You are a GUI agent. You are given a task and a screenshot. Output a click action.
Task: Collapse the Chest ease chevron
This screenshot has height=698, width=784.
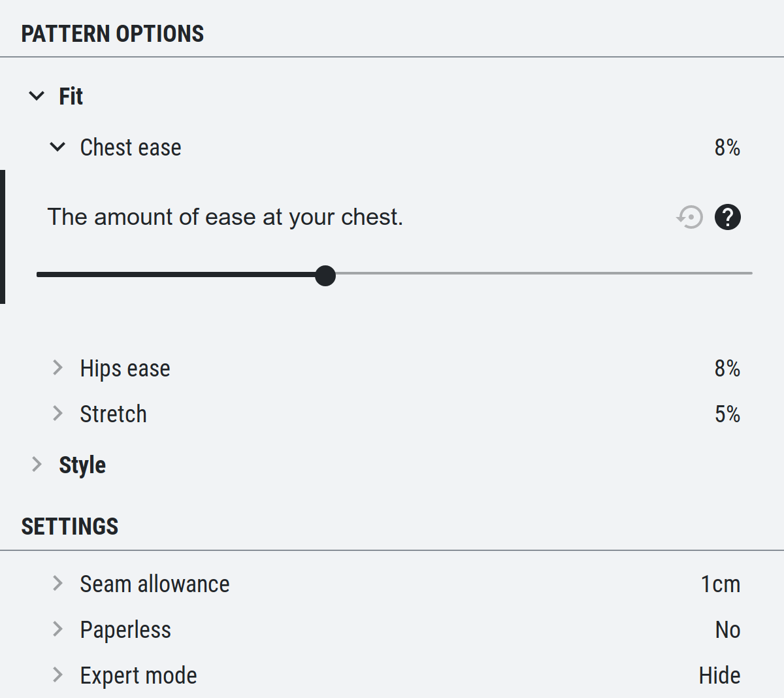[x=57, y=147]
